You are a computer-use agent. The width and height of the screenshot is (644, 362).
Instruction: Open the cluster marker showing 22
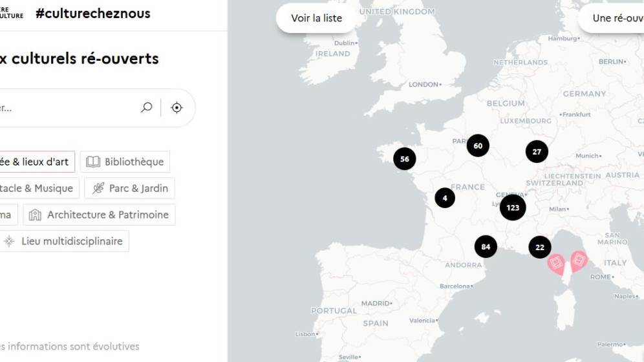[x=540, y=247]
